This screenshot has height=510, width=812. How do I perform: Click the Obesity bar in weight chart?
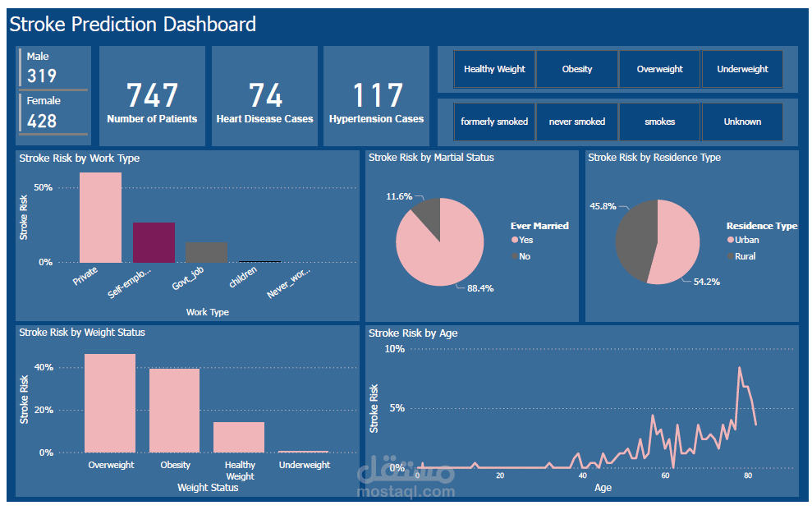click(x=175, y=411)
